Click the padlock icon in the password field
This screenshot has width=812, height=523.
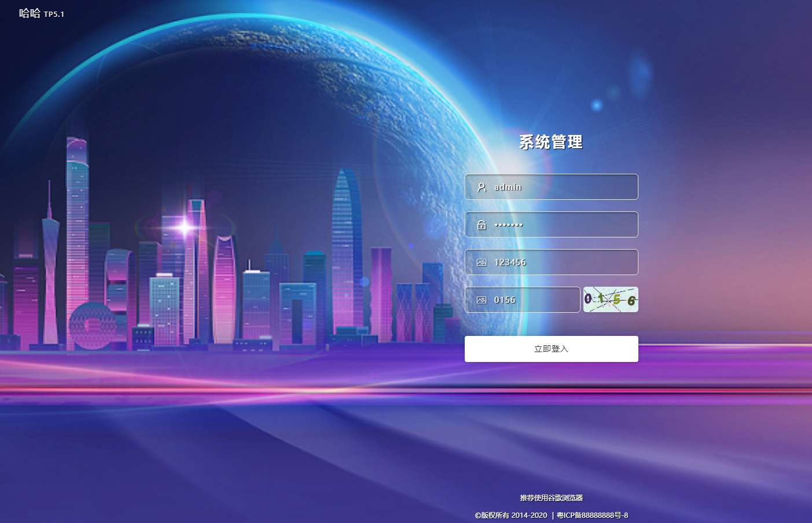(482, 225)
